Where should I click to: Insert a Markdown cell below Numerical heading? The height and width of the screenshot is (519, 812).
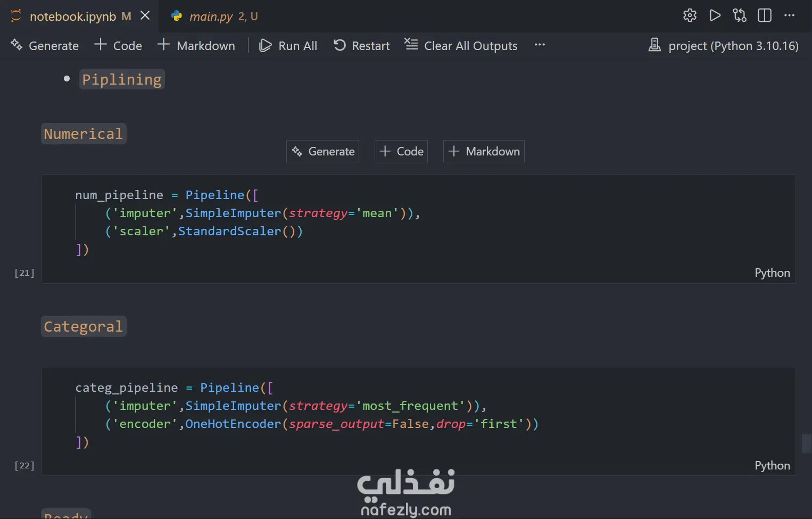point(484,151)
